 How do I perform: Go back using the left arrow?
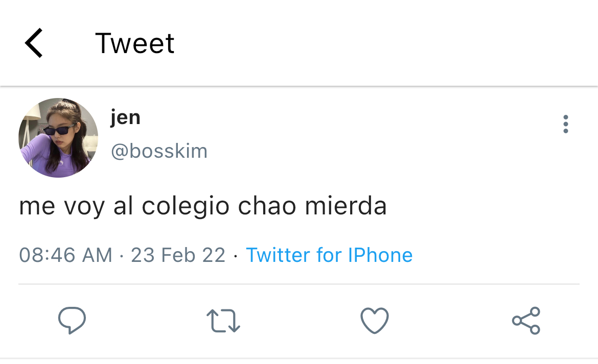34,43
